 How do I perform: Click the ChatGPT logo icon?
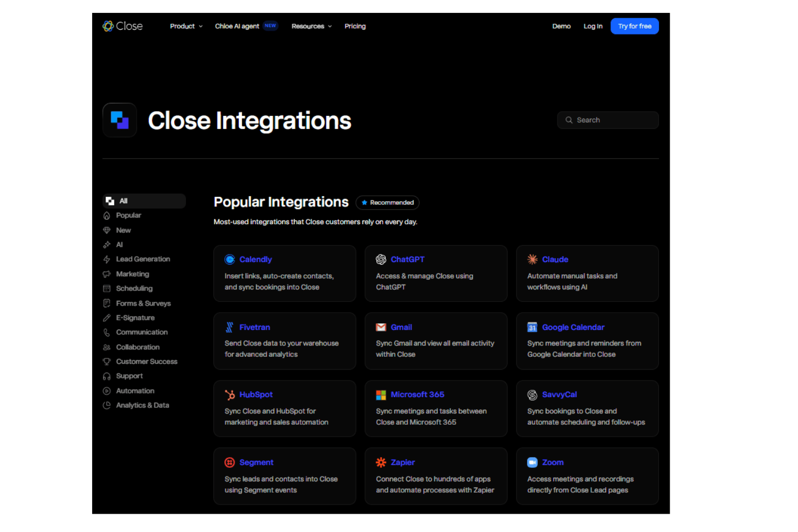click(381, 259)
